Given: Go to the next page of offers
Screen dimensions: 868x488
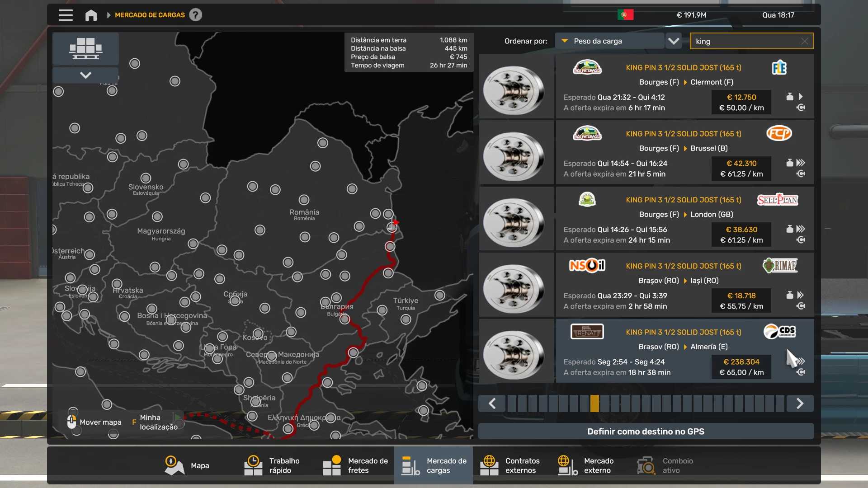Looking at the screenshot, I should coord(800,404).
